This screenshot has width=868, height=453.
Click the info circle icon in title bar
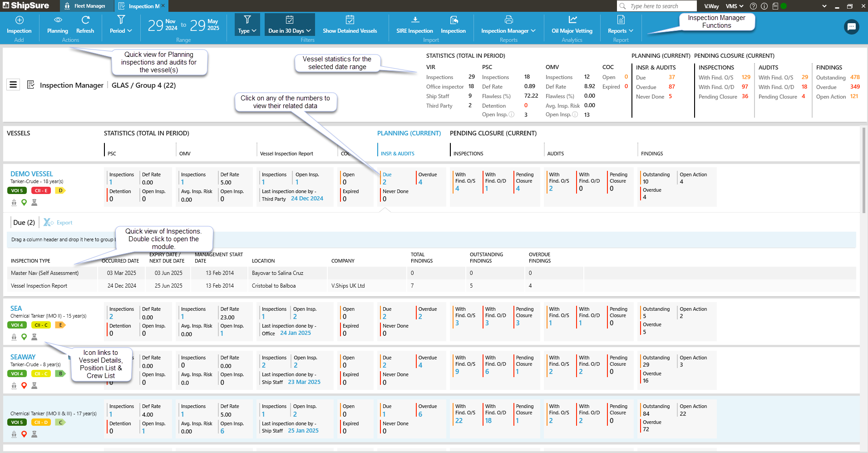(x=764, y=6)
